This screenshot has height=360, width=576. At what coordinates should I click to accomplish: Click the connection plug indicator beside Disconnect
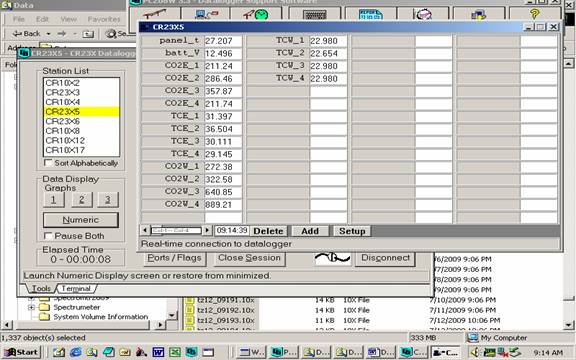pos(333,258)
